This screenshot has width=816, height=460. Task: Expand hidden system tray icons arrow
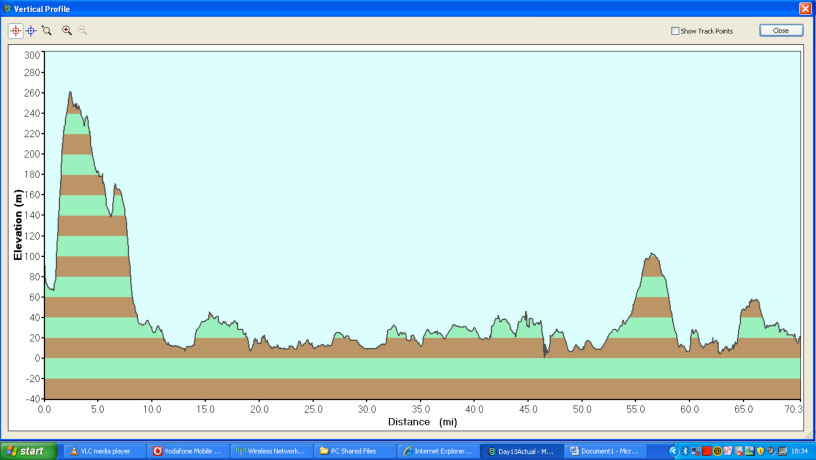(674, 451)
